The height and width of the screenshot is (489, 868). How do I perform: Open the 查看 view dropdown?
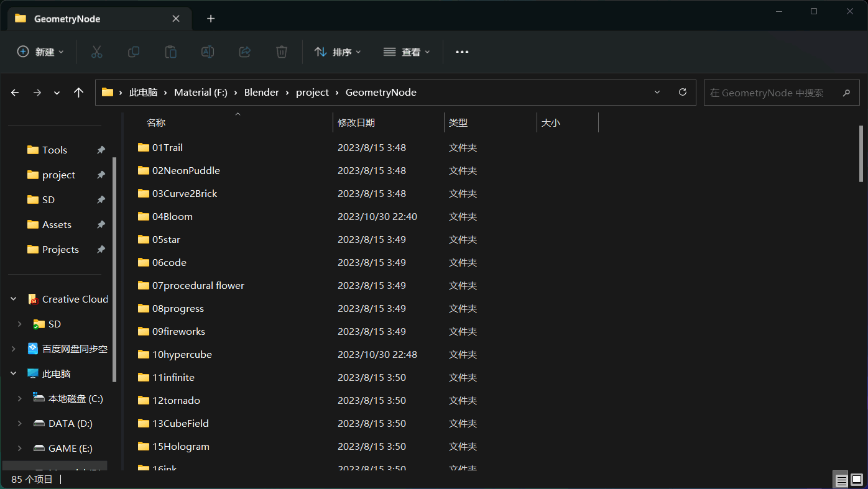pos(407,52)
